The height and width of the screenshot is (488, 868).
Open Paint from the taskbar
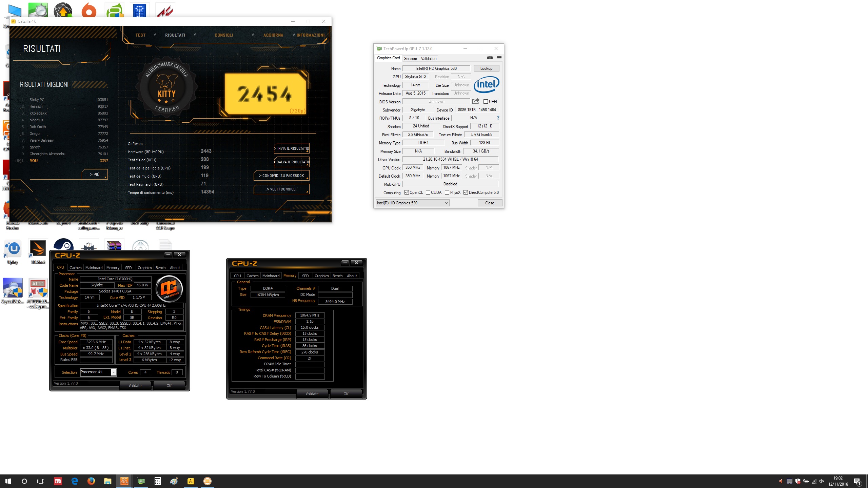[x=174, y=481]
